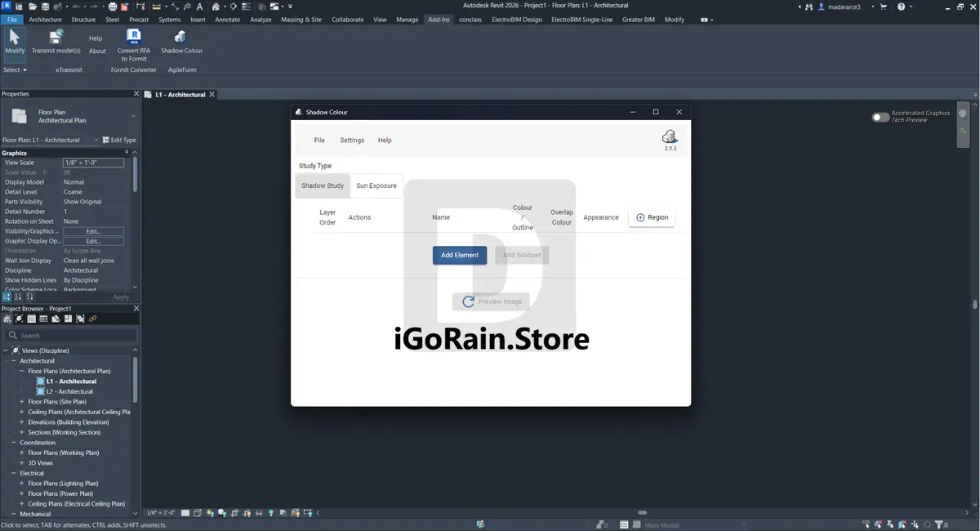Click the Shadow Colour logo above version 2.5.3
980x531 pixels.
(x=670, y=136)
